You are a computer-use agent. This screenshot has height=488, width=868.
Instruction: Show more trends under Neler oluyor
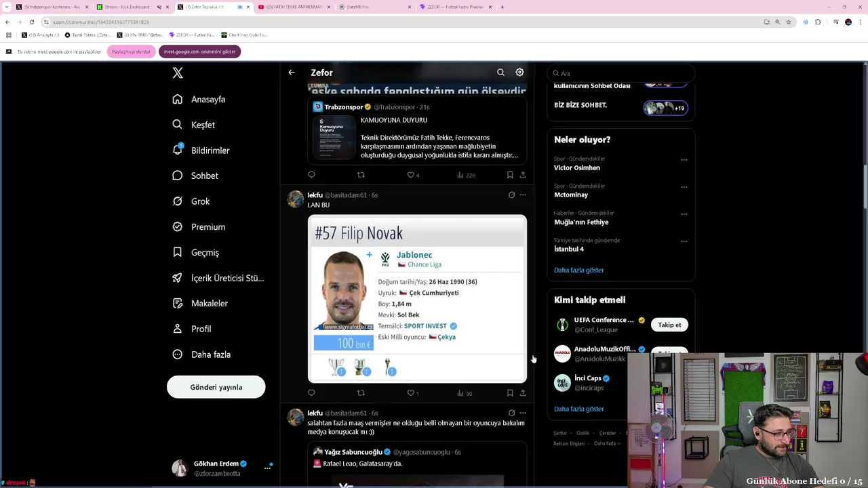pos(578,270)
